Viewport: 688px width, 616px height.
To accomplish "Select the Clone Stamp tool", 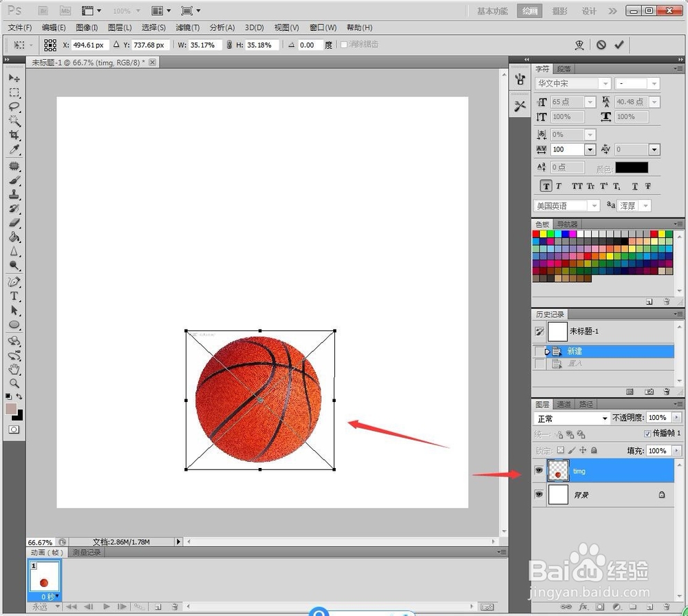I will point(14,194).
